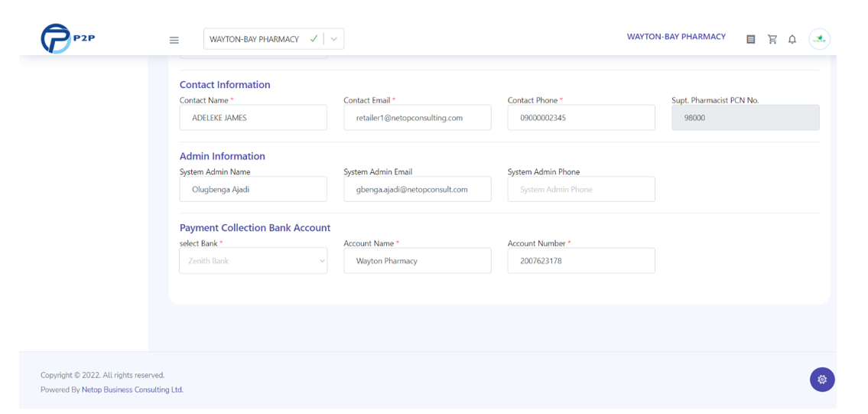Click the Admin Information heading
Image resolution: width=868 pixels, height=414 pixels.
222,156
